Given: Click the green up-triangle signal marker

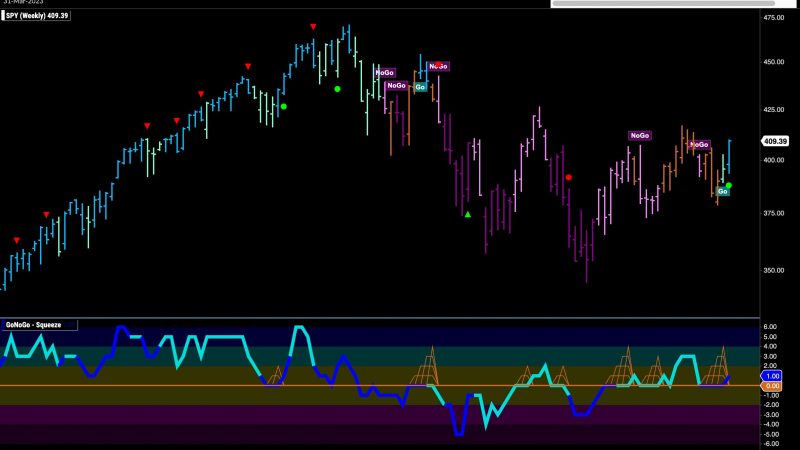Looking at the screenshot, I should tap(468, 214).
